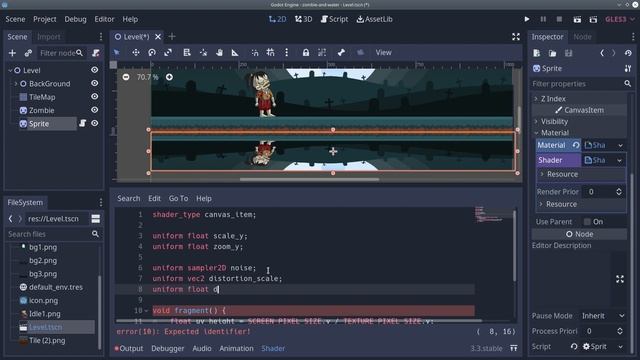This screenshot has width=640, height=360.
Task: Open the script attached to Sprite node
Action: (x=82, y=123)
